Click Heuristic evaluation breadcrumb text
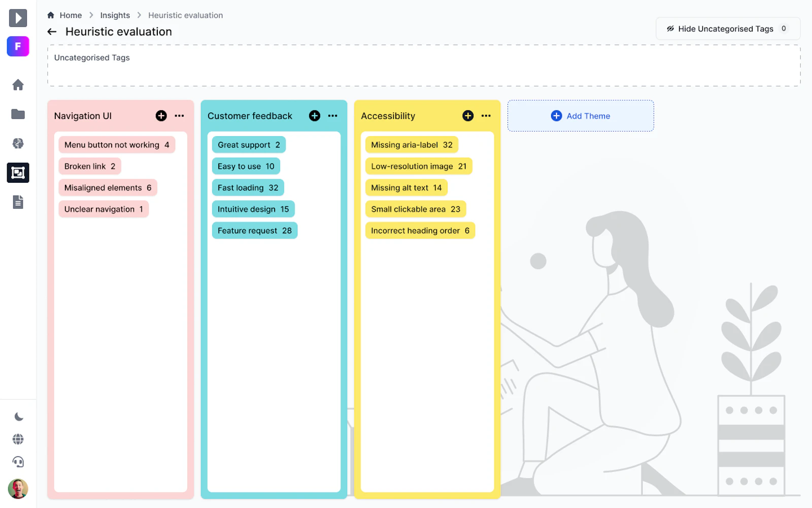Screen dimensions: 812x508 tap(185, 15)
